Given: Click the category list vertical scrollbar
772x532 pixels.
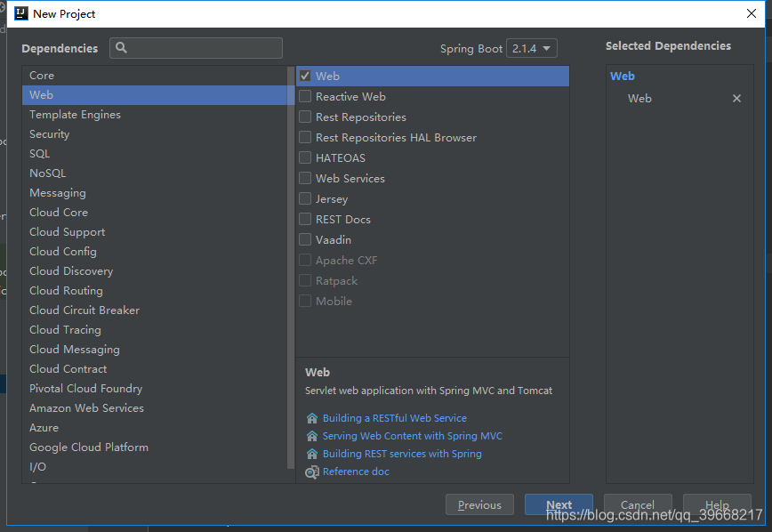Looking at the screenshot, I should point(291,268).
